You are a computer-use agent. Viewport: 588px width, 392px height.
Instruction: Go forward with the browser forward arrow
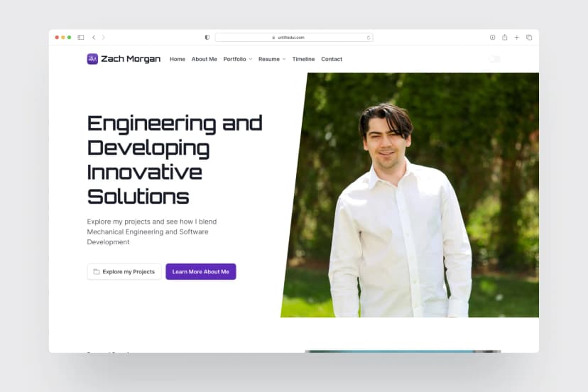[x=104, y=37]
